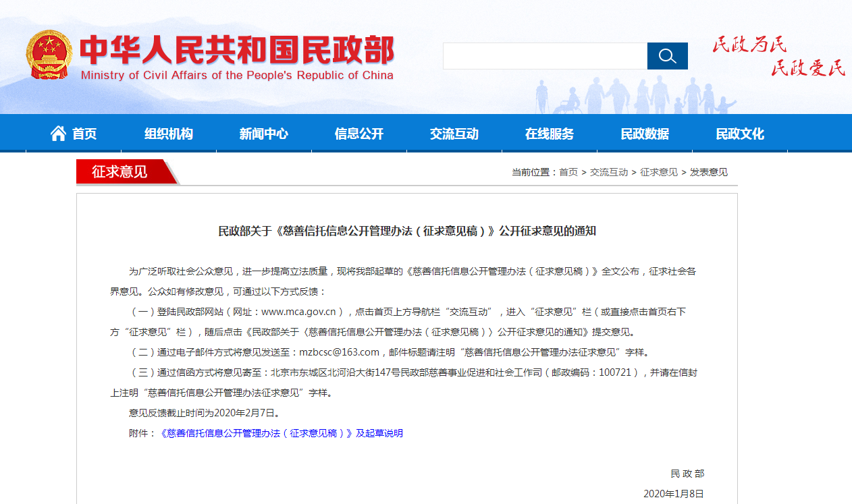Focus the search text box in the header
The height and width of the screenshot is (504, 852).
tap(545, 56)
